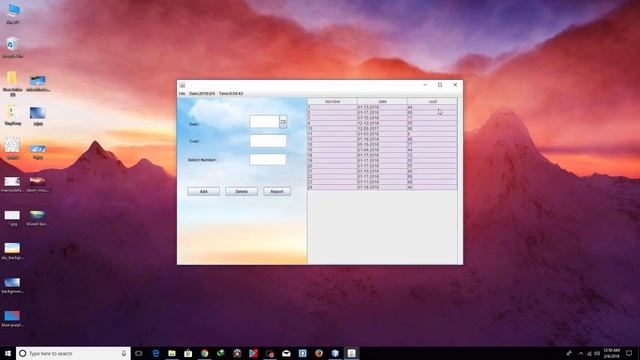The image size is (640, 360).
Task: Click the Date input field
Action: point(264,122)
